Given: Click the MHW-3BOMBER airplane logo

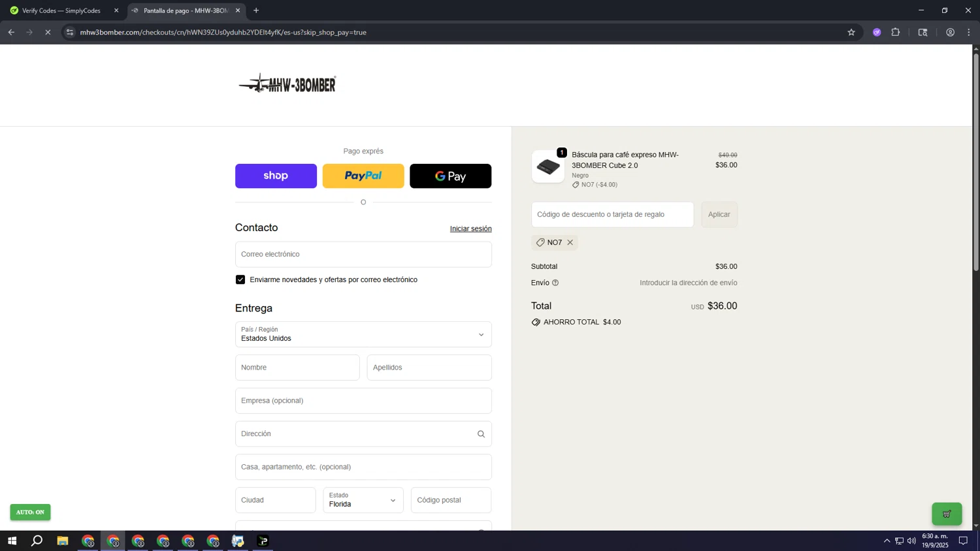Looking at the screenshot, I should tap(287, 84).
